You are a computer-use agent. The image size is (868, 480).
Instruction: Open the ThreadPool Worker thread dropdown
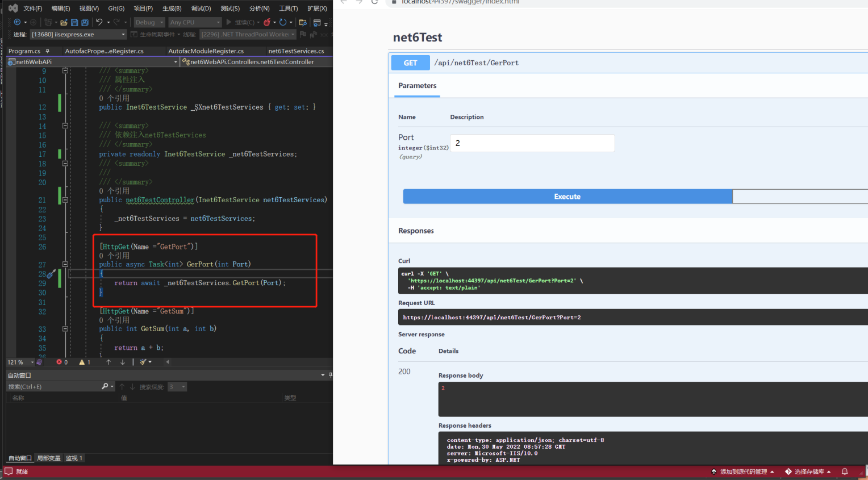point(248,34)
